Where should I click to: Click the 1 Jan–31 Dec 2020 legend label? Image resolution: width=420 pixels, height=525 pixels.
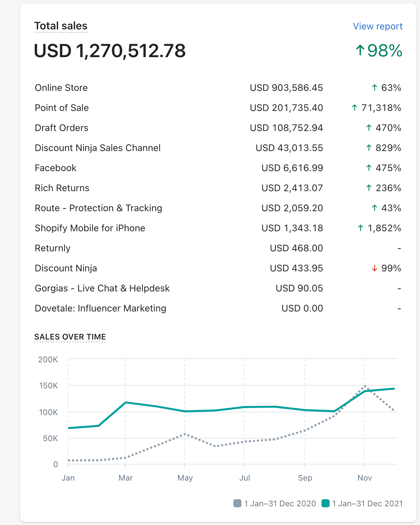[280, 504]
